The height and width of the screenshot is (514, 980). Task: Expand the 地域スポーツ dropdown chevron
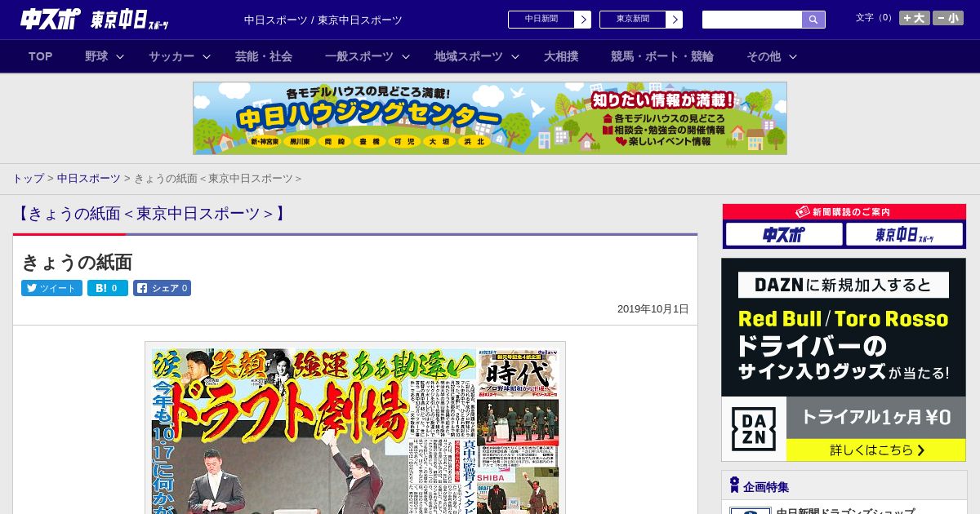(515, 56)
